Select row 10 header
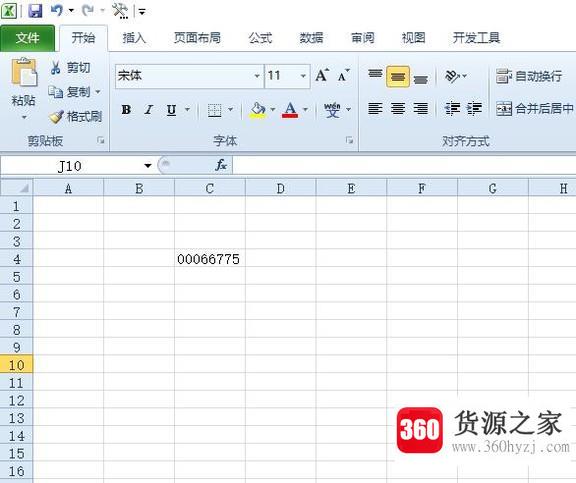This screenshot has width=576, height=483. click(x=17, y=365)
